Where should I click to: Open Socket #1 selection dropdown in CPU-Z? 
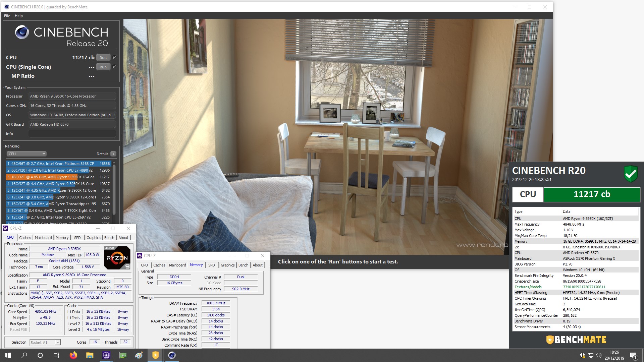coord(45,342)
